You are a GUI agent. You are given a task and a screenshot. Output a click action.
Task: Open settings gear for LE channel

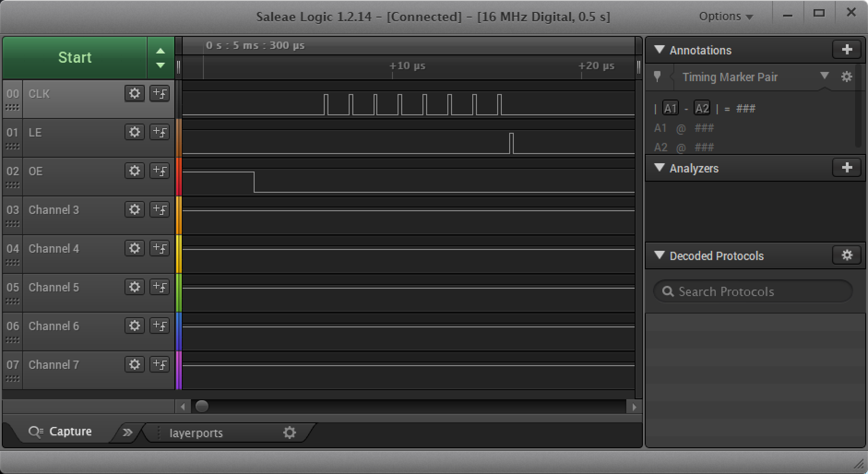[135, 132]
